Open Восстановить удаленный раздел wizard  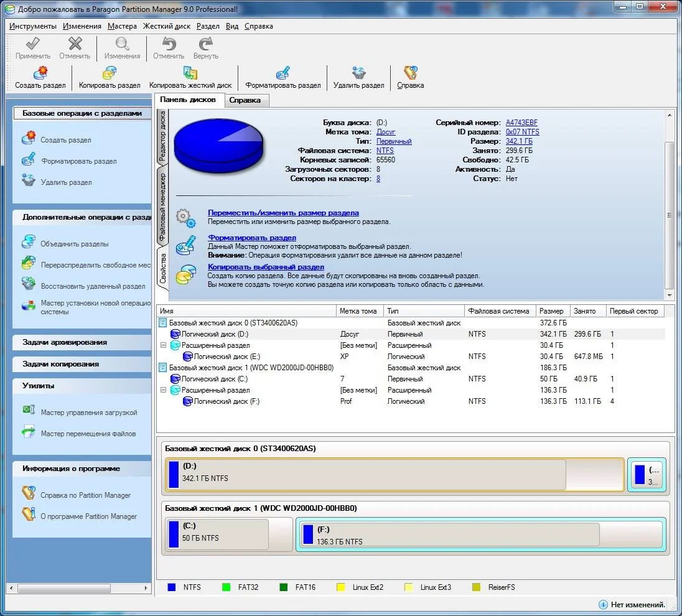(93, 286)
